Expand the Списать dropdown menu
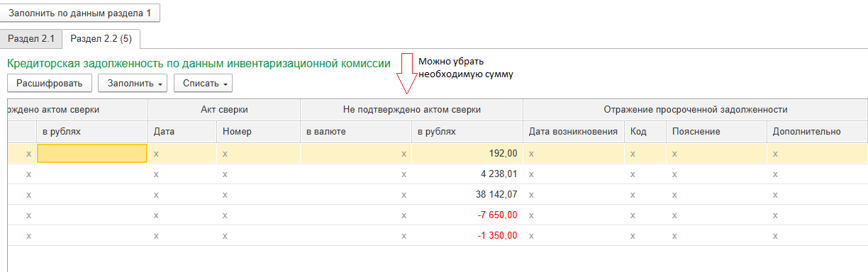 (203, 84)
